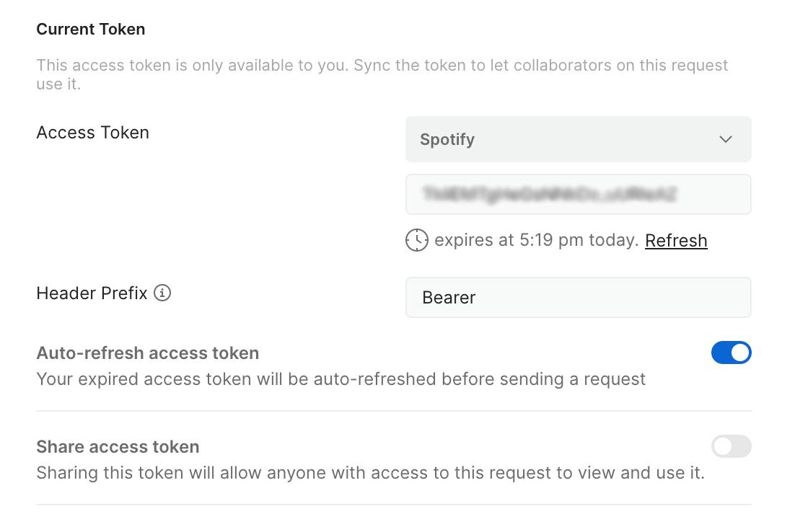795x532 pixels.
Task: Select a different token from the Spotify dropdown
Action: pyautogui.click(x=578, y=139)
